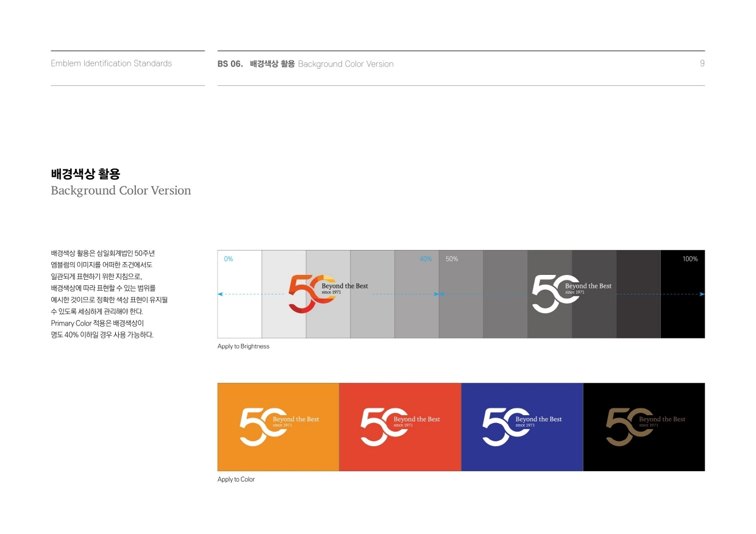Click the 'Emblem Identification Standards' header text
The height and width of the screenshot is (534, 756).
(111, 63)
